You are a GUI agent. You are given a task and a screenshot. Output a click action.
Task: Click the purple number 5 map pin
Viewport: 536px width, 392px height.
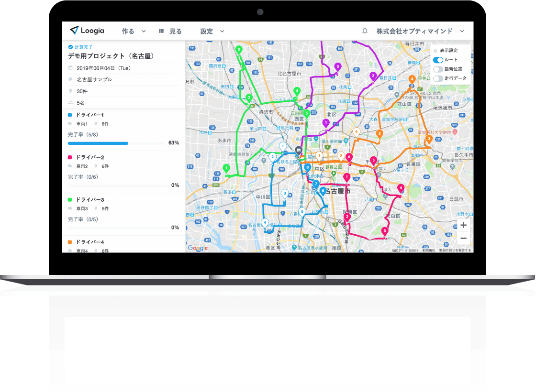pos(337,66)
